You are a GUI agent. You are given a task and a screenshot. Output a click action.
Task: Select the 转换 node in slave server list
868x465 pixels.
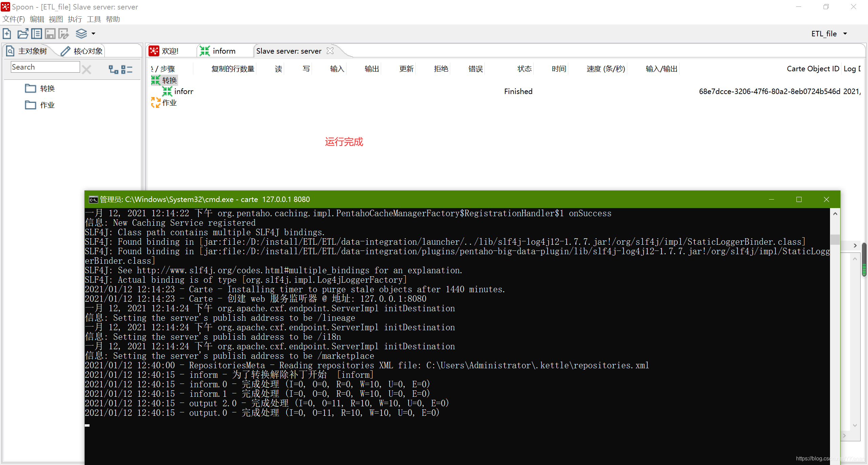point(164,80)
